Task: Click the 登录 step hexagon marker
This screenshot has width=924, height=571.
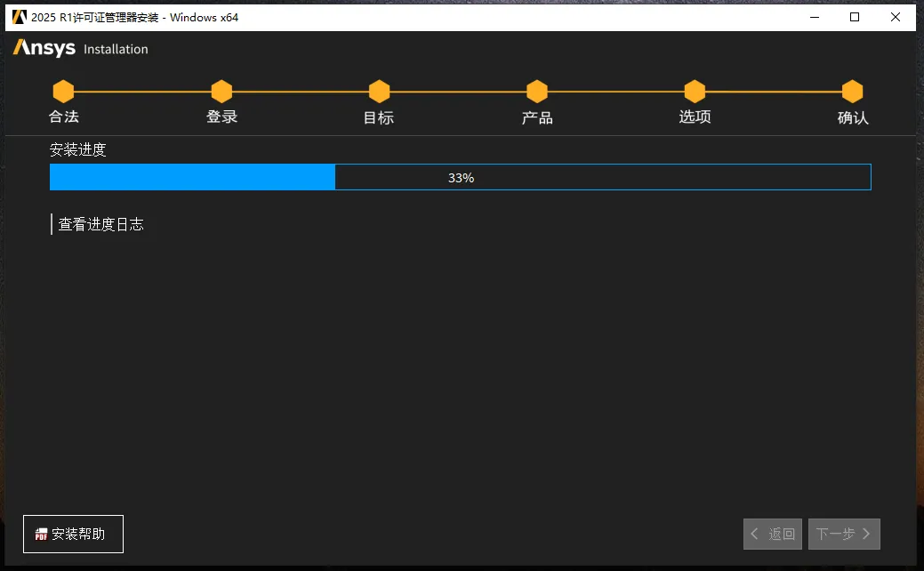Action: [221, 92]
